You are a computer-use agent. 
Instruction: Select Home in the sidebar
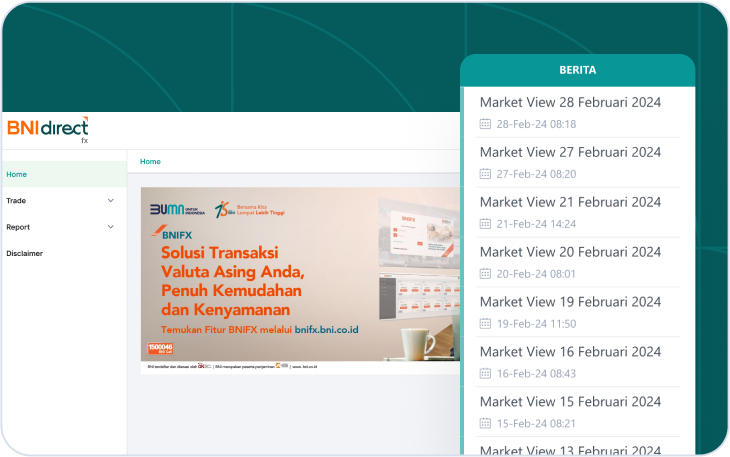pos(17,174)
